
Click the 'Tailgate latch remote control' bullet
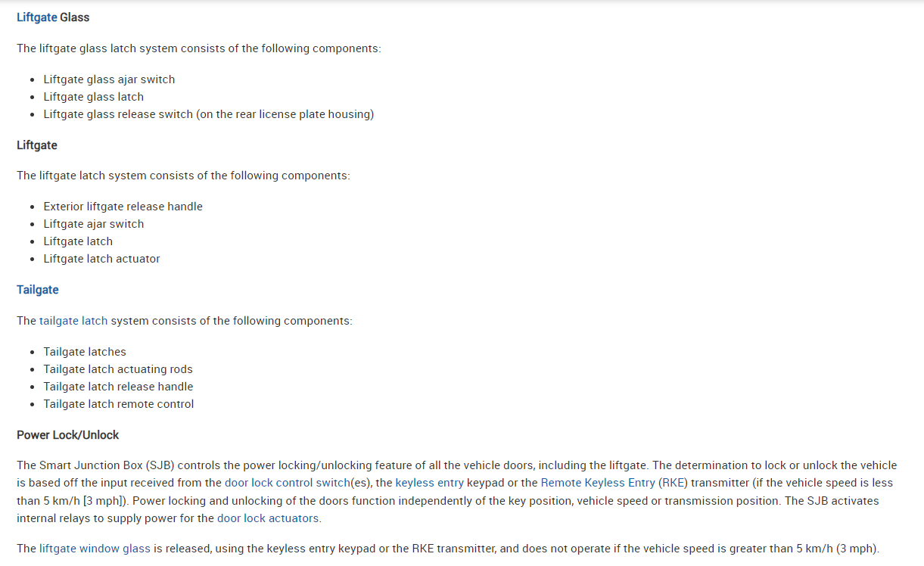118,404
